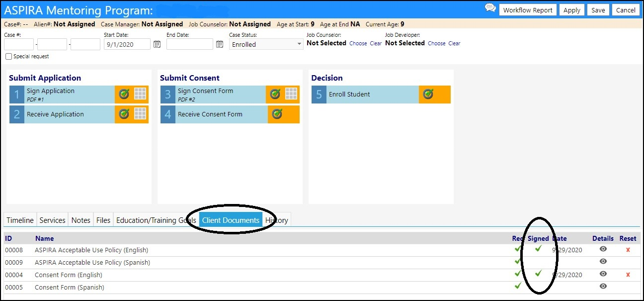Click document ID 00004
The image size is (644, 301).
[x=14, y=275]
